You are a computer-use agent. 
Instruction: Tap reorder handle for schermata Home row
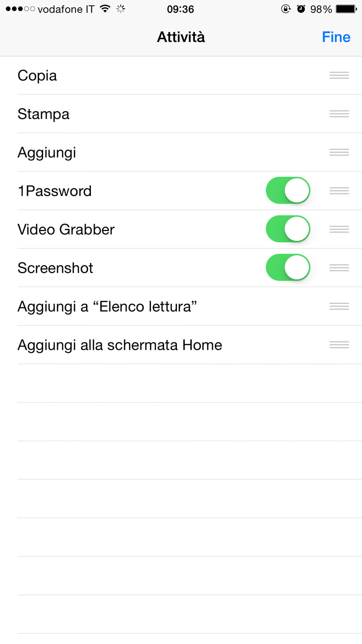tap(339, 345)
